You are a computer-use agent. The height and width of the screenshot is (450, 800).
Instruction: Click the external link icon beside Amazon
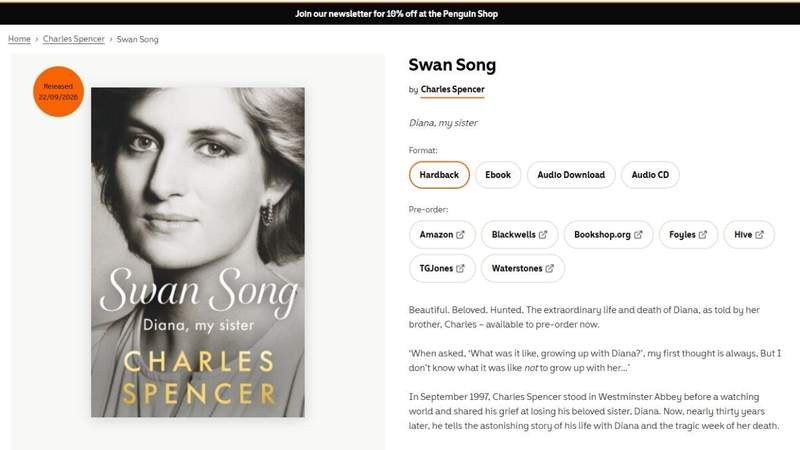pyautogui.click(x=460, y=235)
